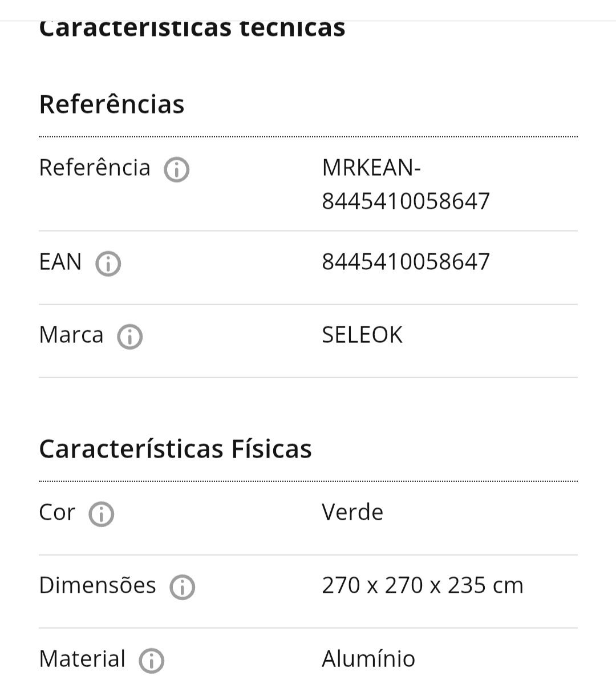Select the Marca label
The image size is (616, 692).
(x=71, y=335)
